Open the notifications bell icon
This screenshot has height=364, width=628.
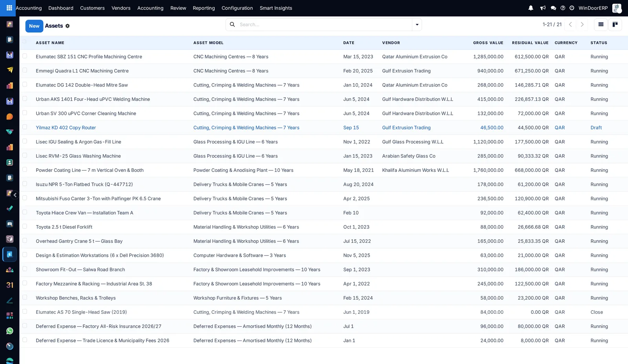(x=531, y=8)
